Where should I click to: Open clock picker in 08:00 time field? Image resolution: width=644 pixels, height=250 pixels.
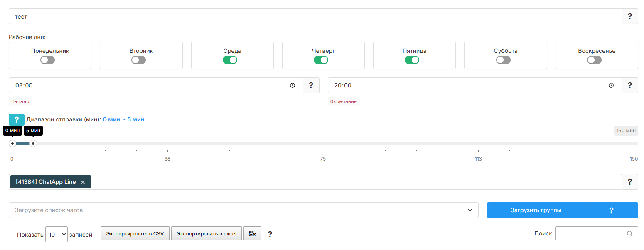point(293,85)
